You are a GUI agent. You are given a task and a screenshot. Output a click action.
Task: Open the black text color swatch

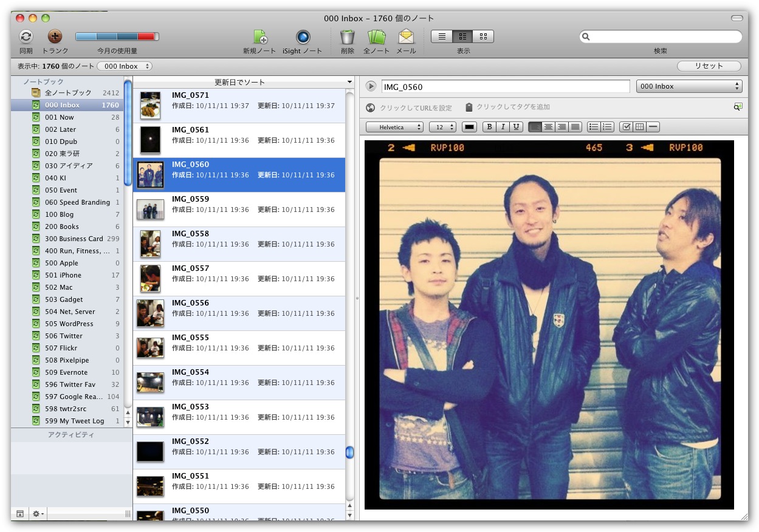click(469, 127)
